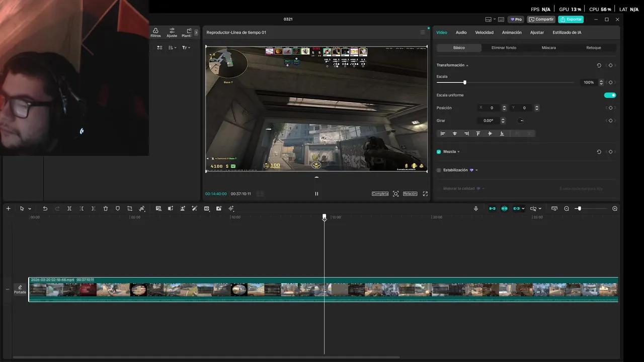Screen dimensions: 644x362
Task: Align clip to the top
Action: (478, 134)
